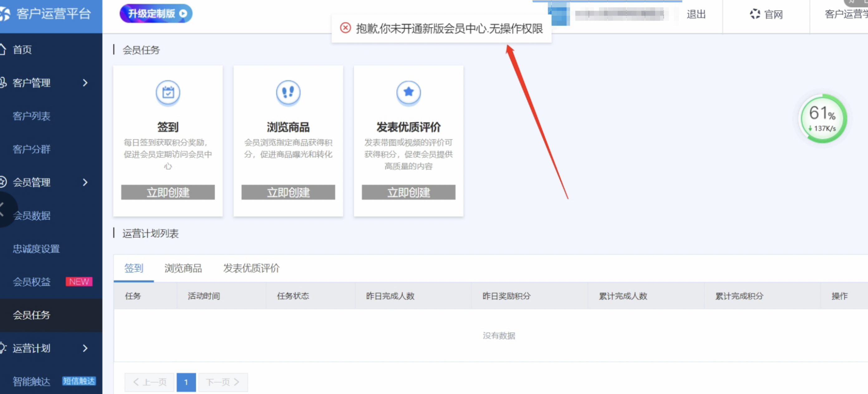Viewport: 868px width, 394px height.
Task: Click the 浏览商品 footprints icon
Action: pyautogui.click(x=288, y=92)
